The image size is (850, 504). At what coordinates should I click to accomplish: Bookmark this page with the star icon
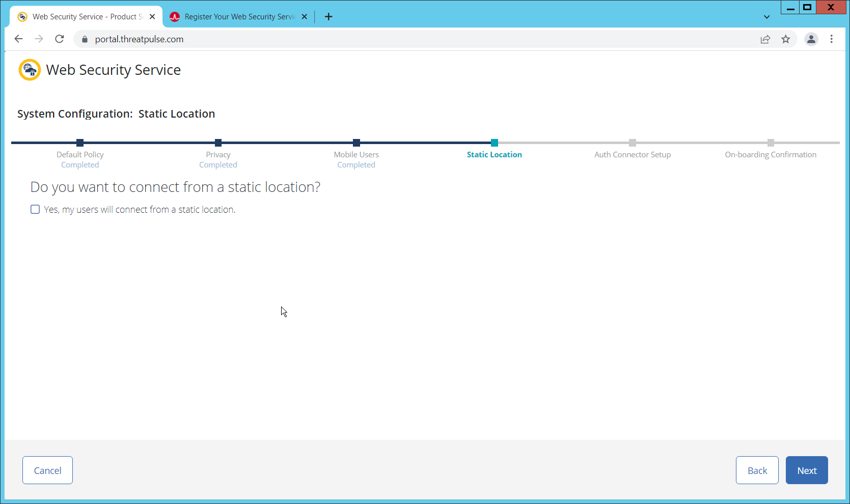[786, 39]
